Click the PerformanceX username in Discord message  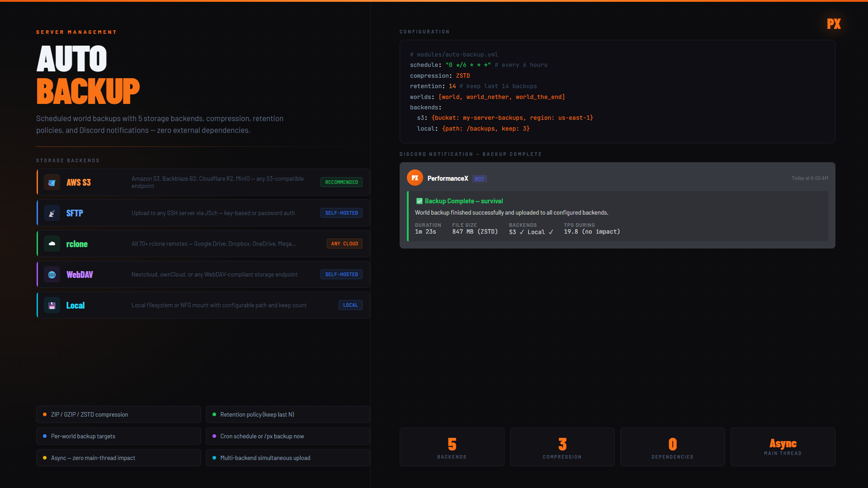point(448,178)
